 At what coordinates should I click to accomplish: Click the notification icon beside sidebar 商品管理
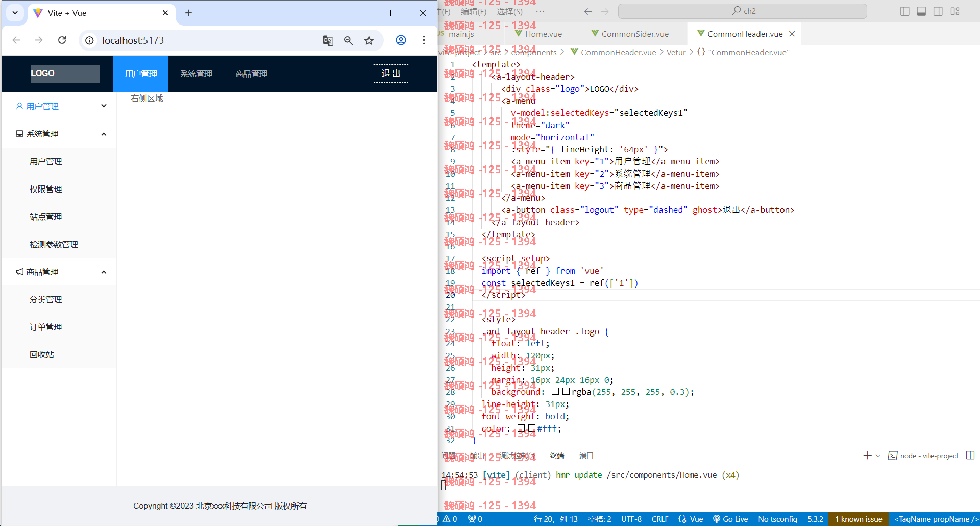click(19, 272)
